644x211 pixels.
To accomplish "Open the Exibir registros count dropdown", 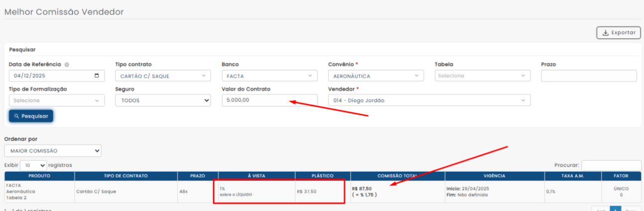I will pyautogui.click(x=33, y=165).
